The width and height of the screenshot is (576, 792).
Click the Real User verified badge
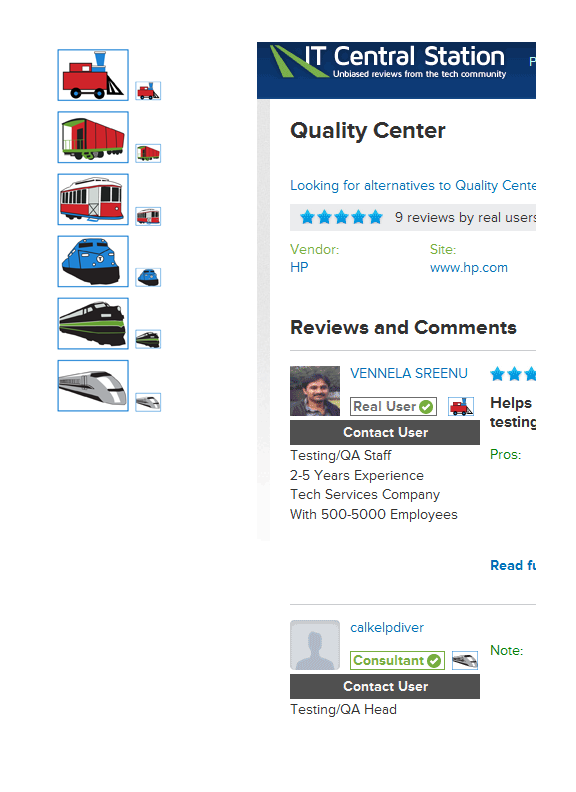pyautogui.click(x=394, y=407)
